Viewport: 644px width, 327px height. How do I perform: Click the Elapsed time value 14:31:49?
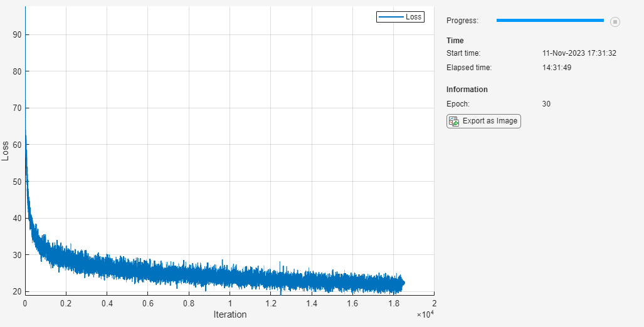tap(556, 68)
